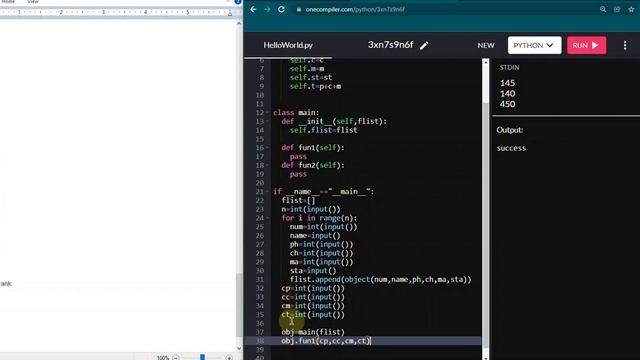Open the PYTHON language dropdown
640x360 pixels.
coord(534,45)
